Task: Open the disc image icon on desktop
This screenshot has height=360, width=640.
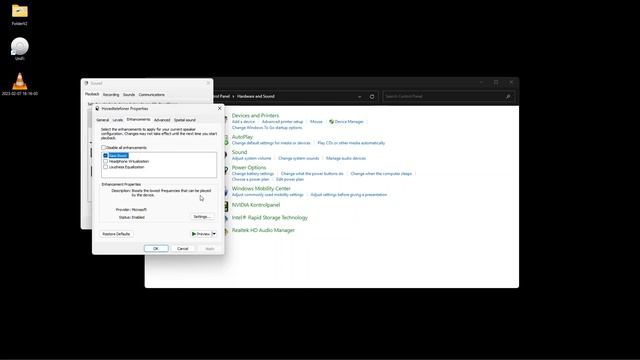Action: pos(20,46)
